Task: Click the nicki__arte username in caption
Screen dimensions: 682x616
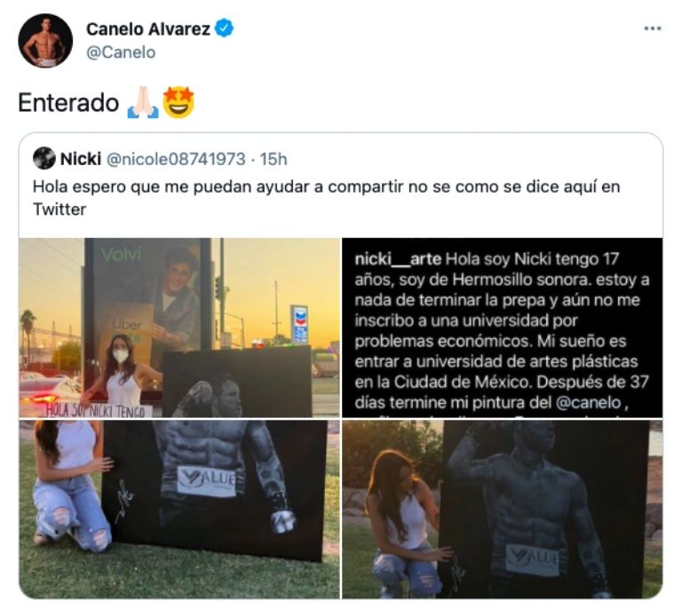Action: click(398, 259)
